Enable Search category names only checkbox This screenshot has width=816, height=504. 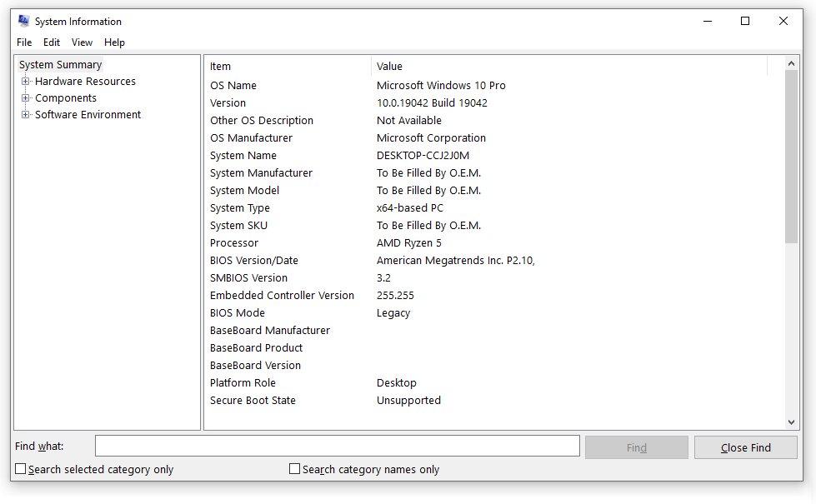tap(294, 469)
